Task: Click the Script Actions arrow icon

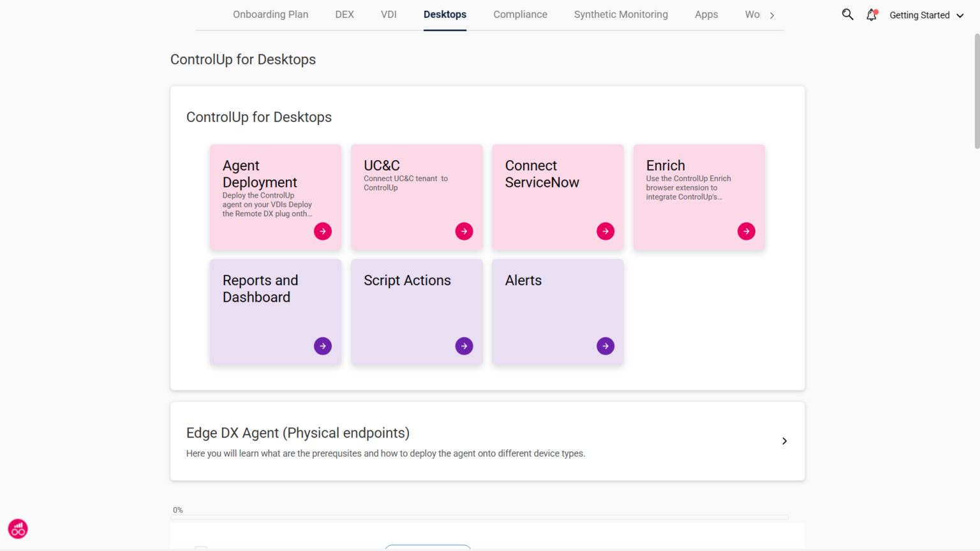Action: (x=464, y=346)
